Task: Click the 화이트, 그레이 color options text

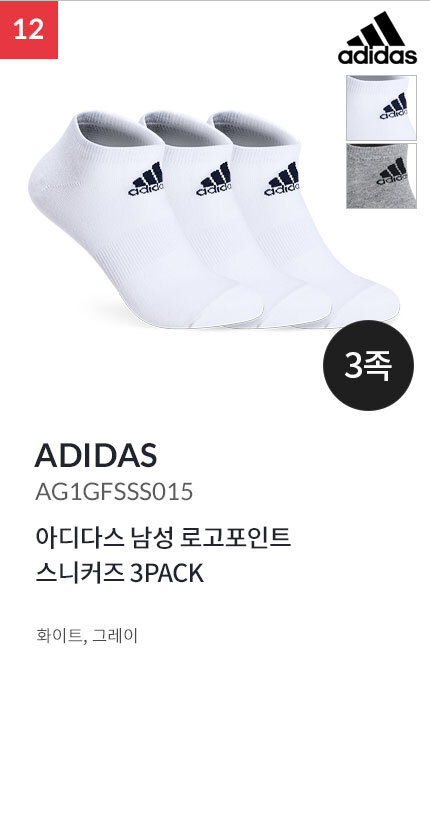Action: [87, 635]
